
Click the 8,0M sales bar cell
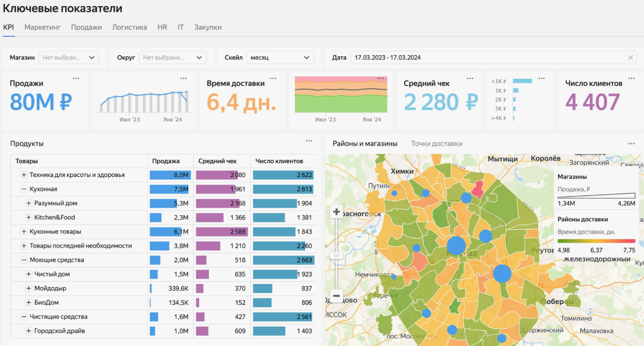[170, 175]
